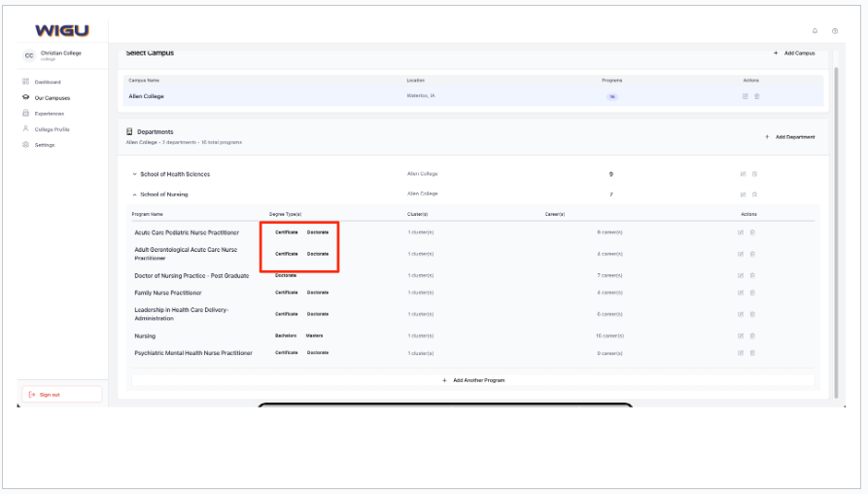
Task: Open Dashboard from the sidebar
Action: click(x=47, y=82)
